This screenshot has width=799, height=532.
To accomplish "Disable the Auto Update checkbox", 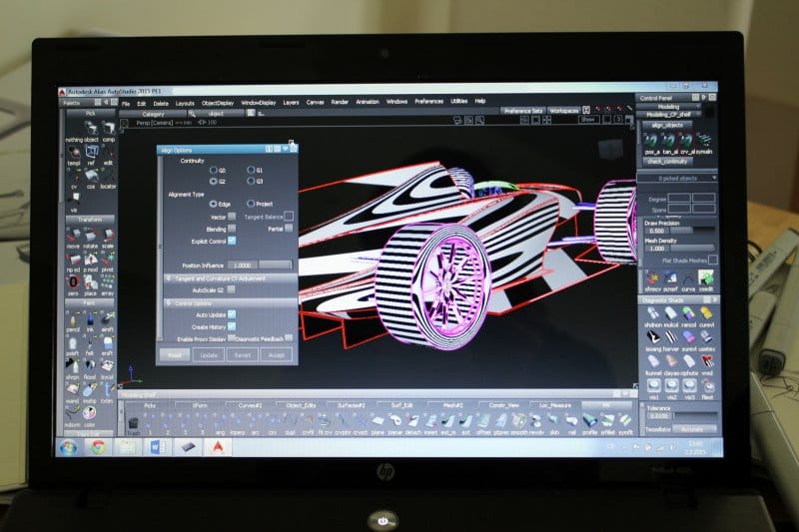I will point(232,313).
